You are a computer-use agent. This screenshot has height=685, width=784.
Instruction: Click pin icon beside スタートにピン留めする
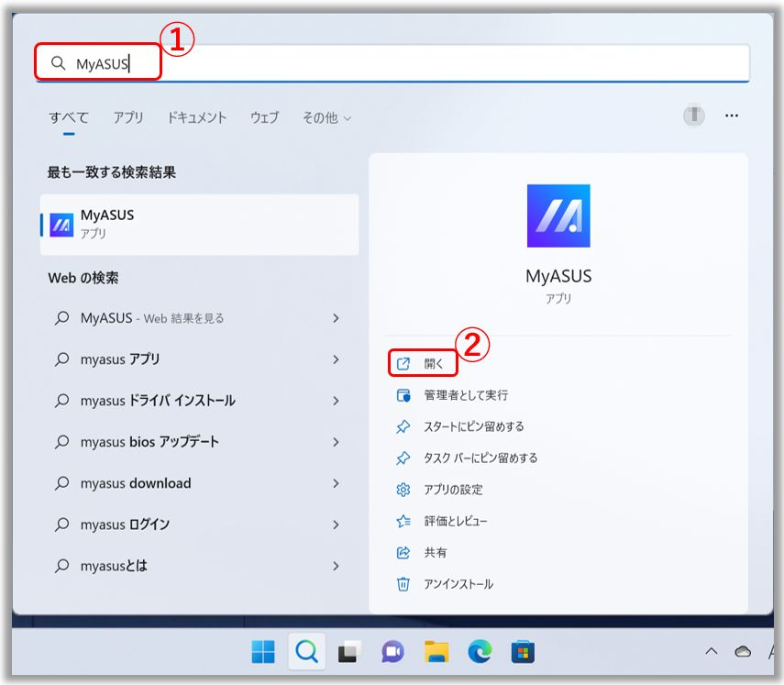coord(403,426)
